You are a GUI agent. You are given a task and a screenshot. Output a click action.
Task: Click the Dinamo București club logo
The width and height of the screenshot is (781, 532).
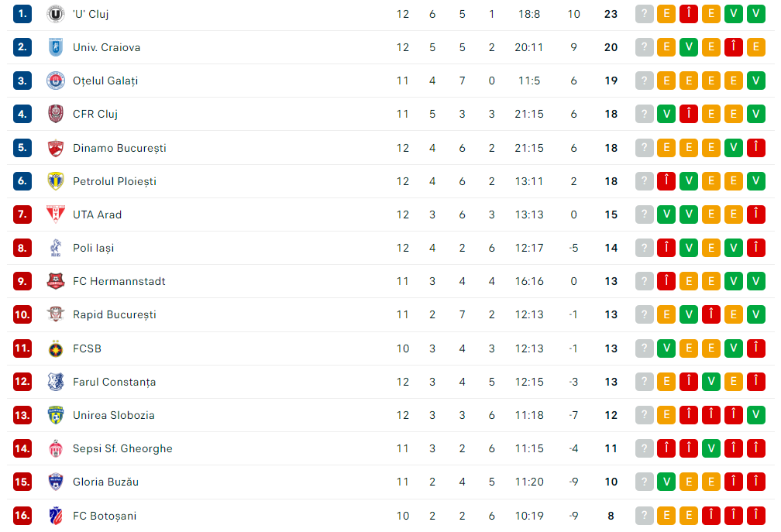55,148
